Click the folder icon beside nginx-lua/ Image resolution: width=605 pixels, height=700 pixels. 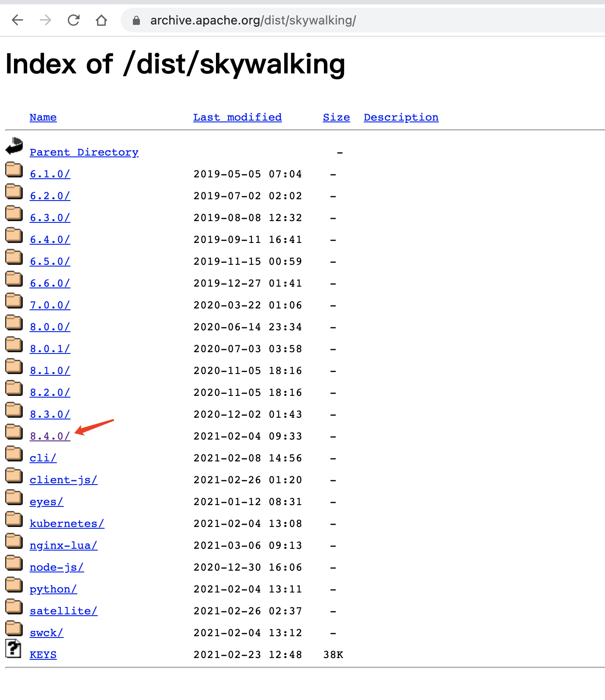(14, 541)
